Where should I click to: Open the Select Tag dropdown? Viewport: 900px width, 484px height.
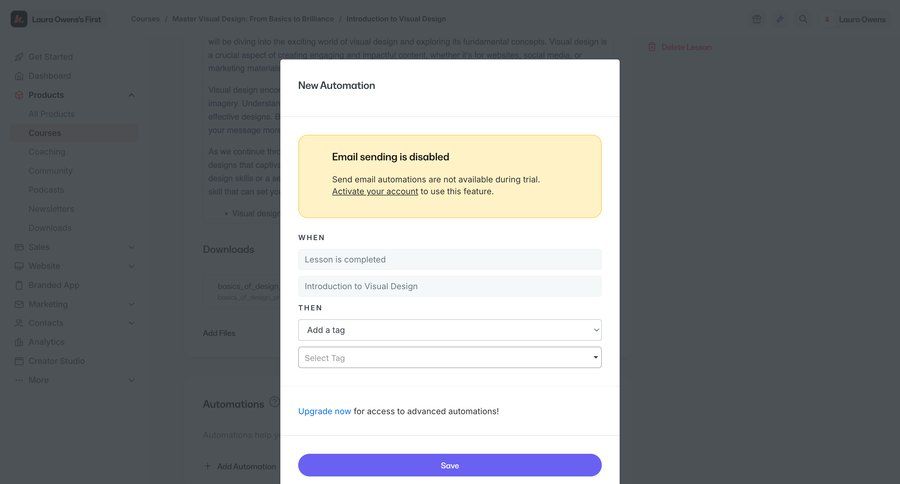pos(449,358)
